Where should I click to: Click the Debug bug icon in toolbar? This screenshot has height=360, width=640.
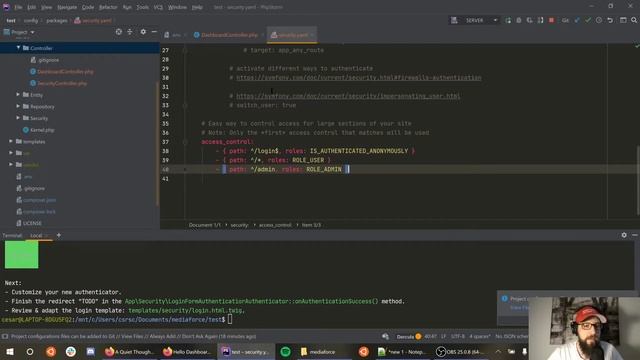519,20
